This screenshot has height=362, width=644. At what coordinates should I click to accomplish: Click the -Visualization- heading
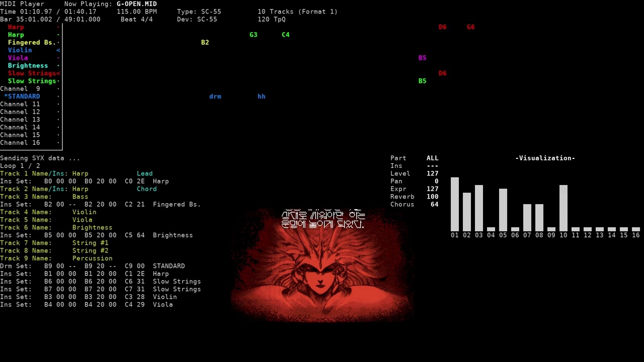pyautogui.click(x=545, y=158)
